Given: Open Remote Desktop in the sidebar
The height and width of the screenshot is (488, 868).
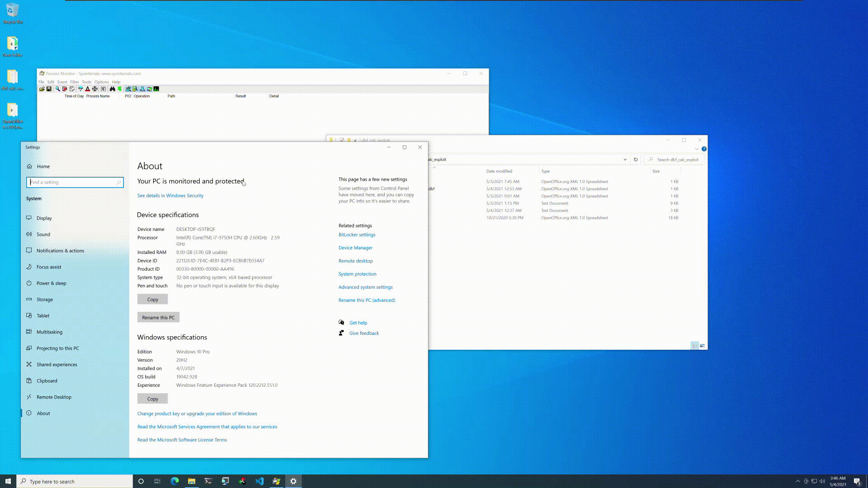Looking at the screenshot, I should (x=54, y=397).
